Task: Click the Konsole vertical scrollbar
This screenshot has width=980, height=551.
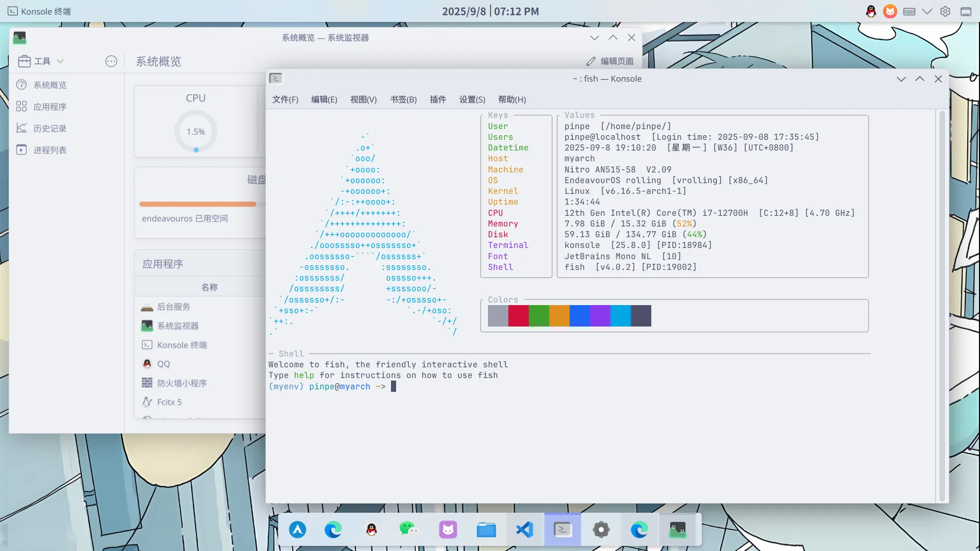Action: click(x=942, y=306)
